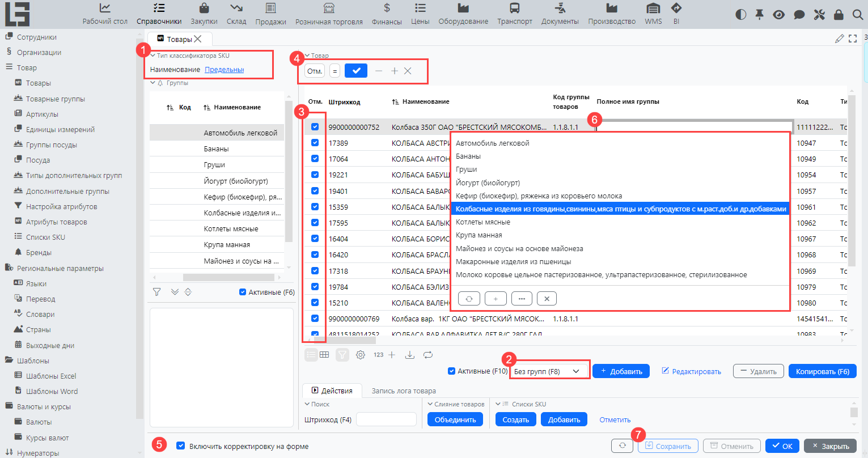Image resolution: width=868 pixels, height=458 pixels.
Task: Toggle the Активные (F10) checkbox
Action: (452, 371)
